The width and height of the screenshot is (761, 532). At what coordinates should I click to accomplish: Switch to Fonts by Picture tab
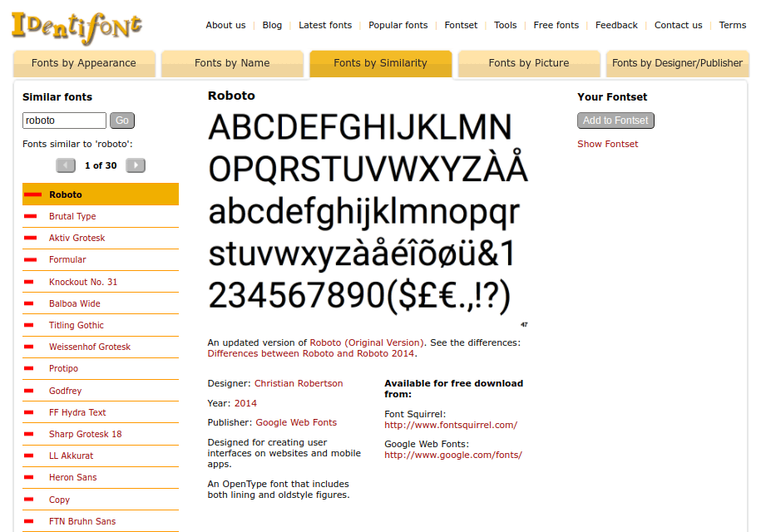point(529,63)
